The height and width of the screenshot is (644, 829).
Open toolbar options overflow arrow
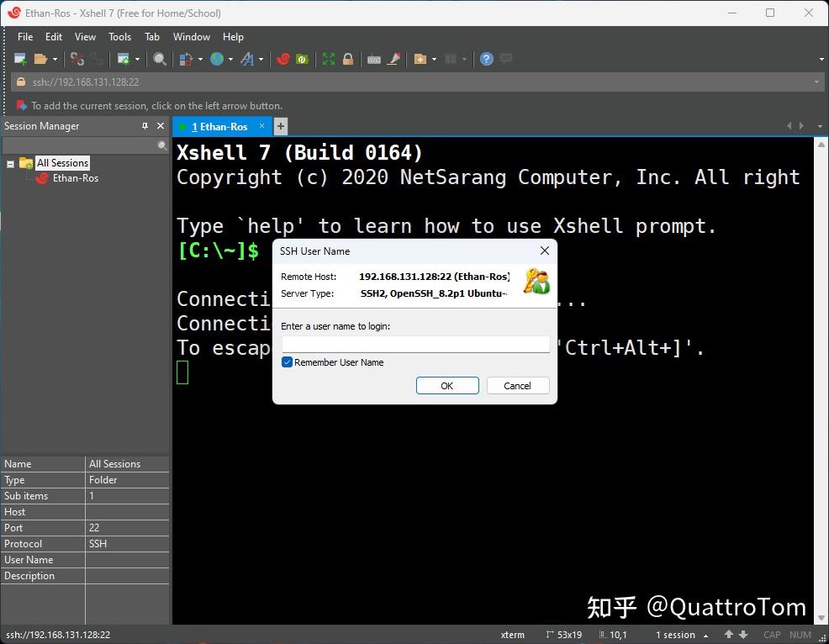pyautogui.click(x=821, y=59)
